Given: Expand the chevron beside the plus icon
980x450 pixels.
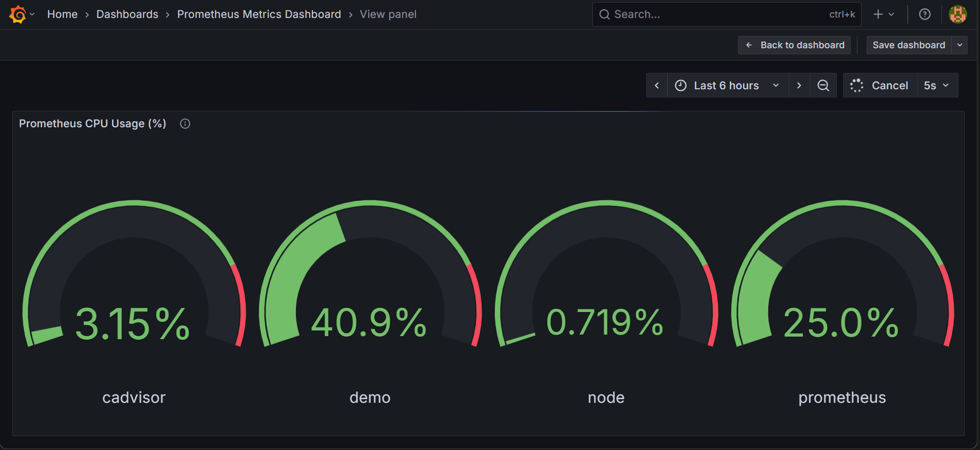Looking at the screenshot, I should coord(891,14).
